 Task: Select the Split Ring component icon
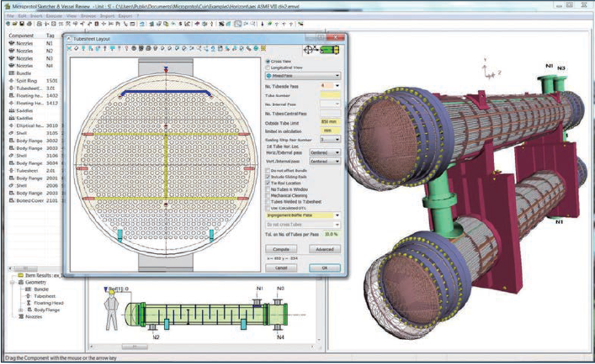[11, 80]
